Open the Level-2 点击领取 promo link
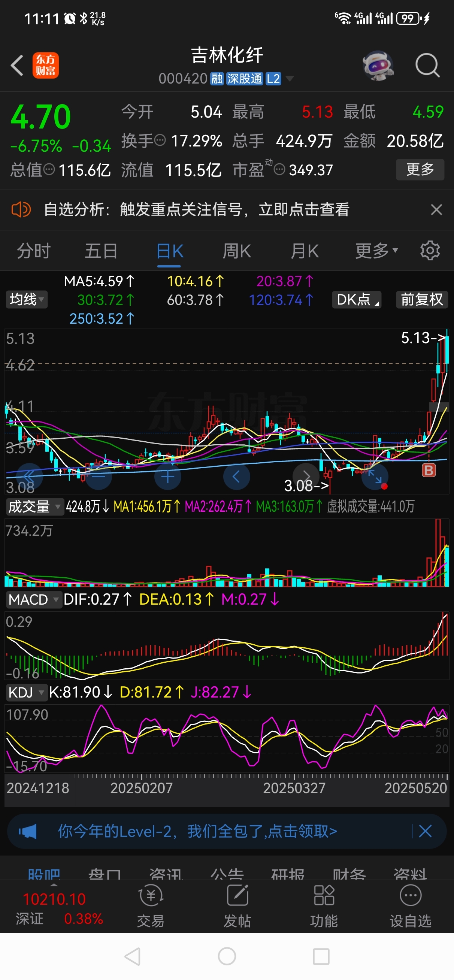The image size is (454, 980). tap(197, 831)
